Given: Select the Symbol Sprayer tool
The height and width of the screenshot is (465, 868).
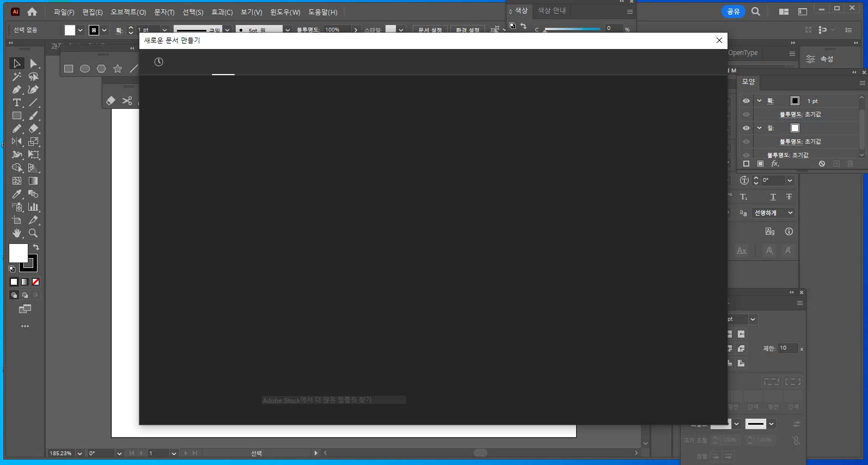Looking at the screenshot, I should click(16, 207).
